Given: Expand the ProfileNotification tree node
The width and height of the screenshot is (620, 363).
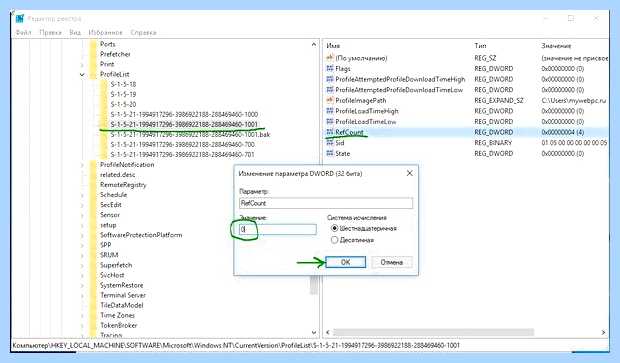Looking at the screenshot, I should pos(82,165).
